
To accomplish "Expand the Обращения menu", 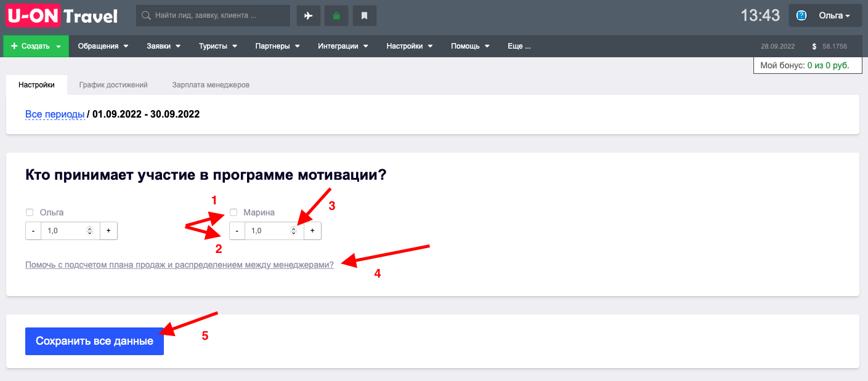I will pos(103,46).
